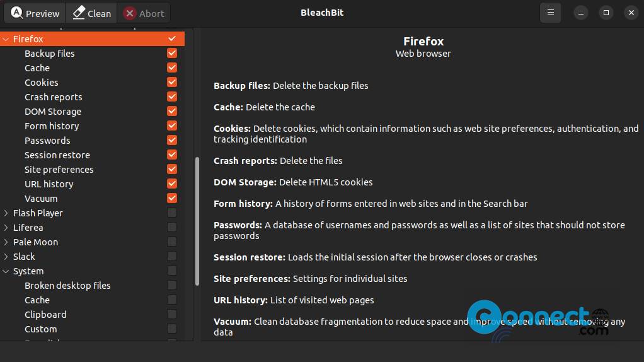
Task: Collapse the Firefox tree section
Action: 6,39
